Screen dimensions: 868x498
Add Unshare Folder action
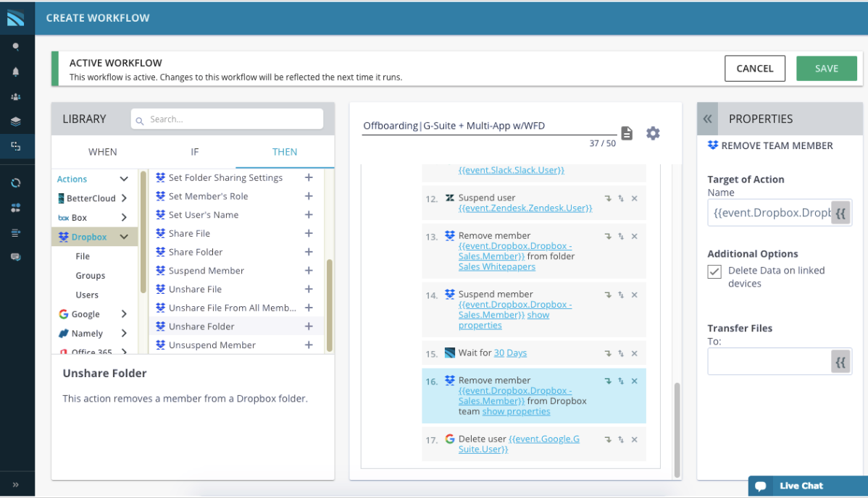point(309,326)
